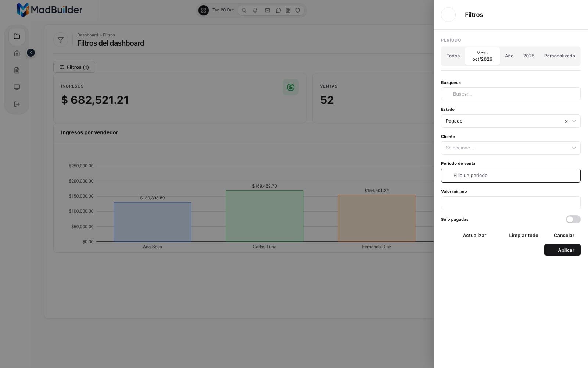
Task: Click the search magnifier icon in top bar
Action: click(x=244, y=10)
